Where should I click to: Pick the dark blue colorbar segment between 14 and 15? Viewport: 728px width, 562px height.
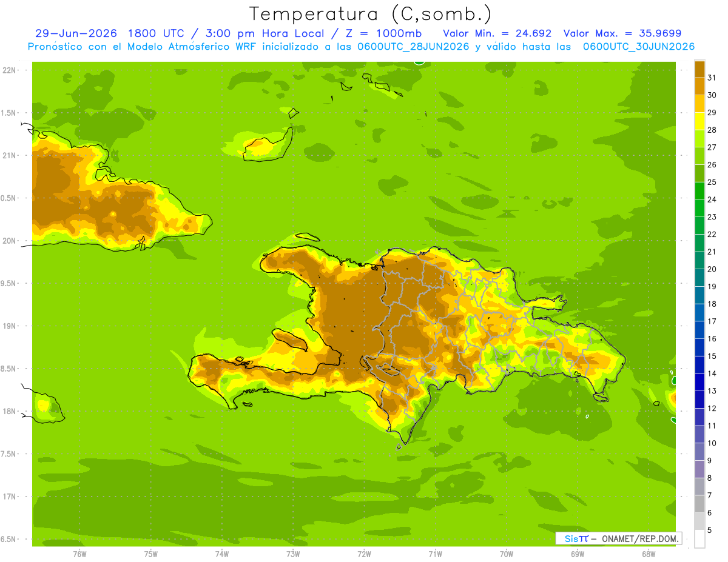tap(699, 364)
